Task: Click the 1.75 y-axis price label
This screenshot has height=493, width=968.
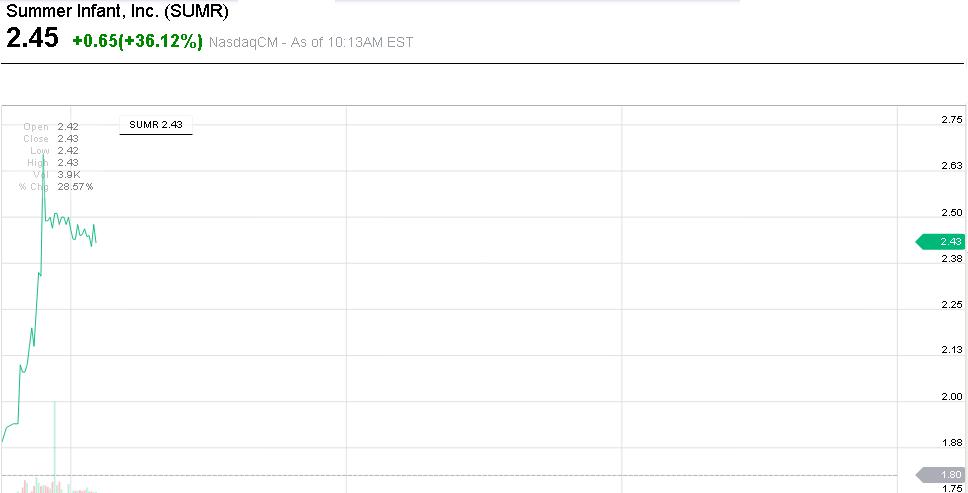Action: (952, 488)
